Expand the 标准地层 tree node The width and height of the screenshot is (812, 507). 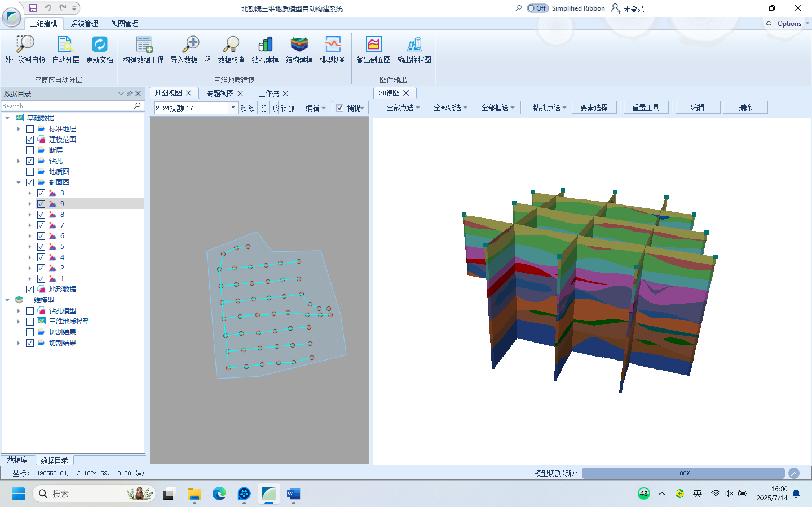click(x=19, y=129)
